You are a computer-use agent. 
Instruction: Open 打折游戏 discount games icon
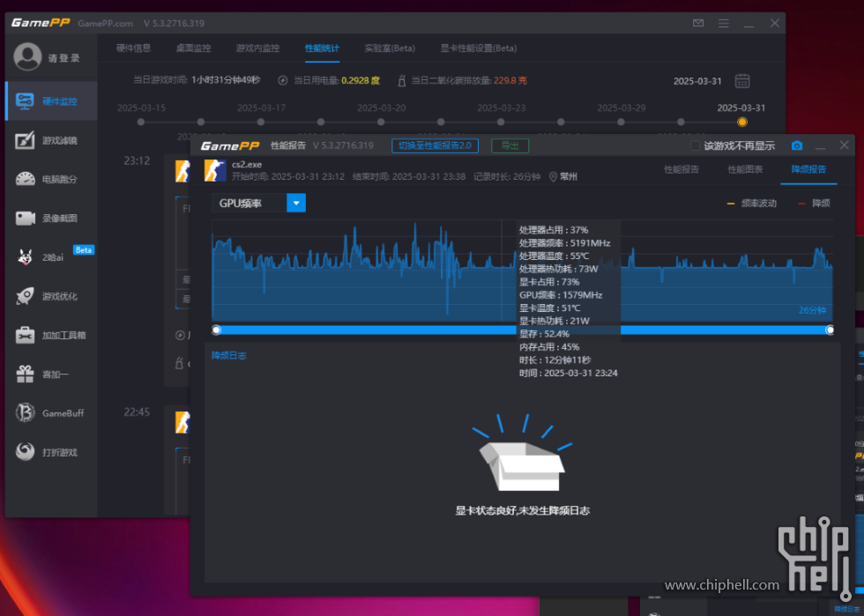click(x=25, y=452)
